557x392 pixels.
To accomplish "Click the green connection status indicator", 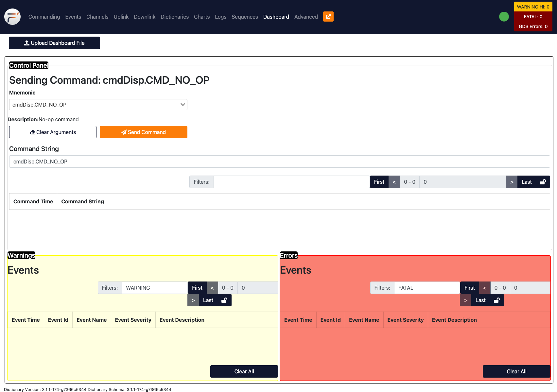I will coord(504,17).
